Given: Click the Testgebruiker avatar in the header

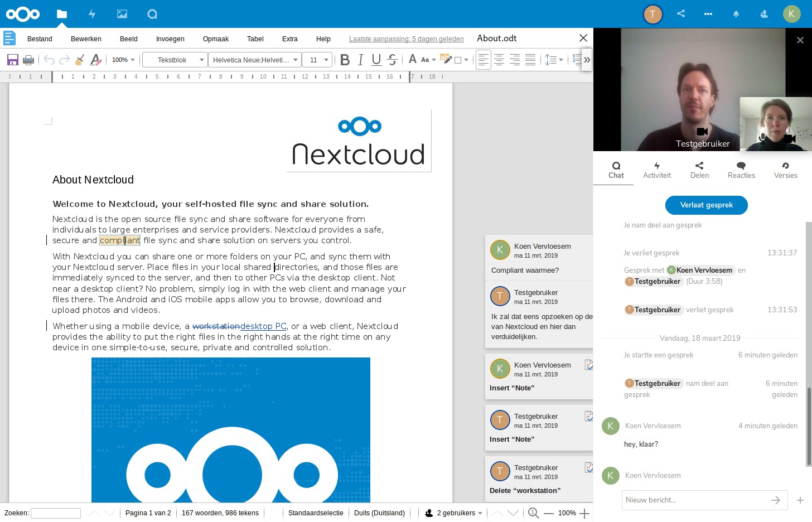Looking at the screenshot, I should coord(653,14).
